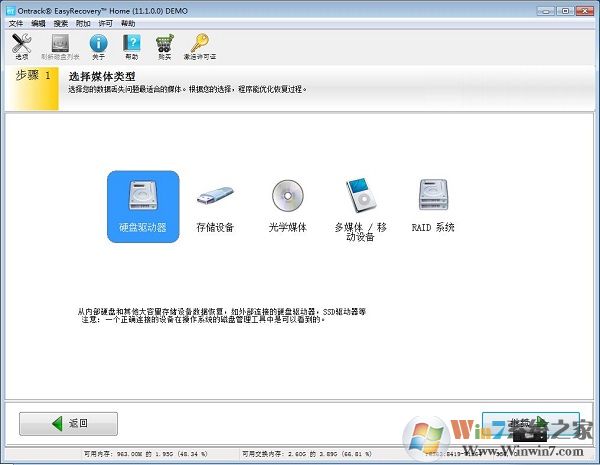Click the 刷新磁盘列表 refresh disk list icon
The image size is (600, 465).
click(60, 44)
